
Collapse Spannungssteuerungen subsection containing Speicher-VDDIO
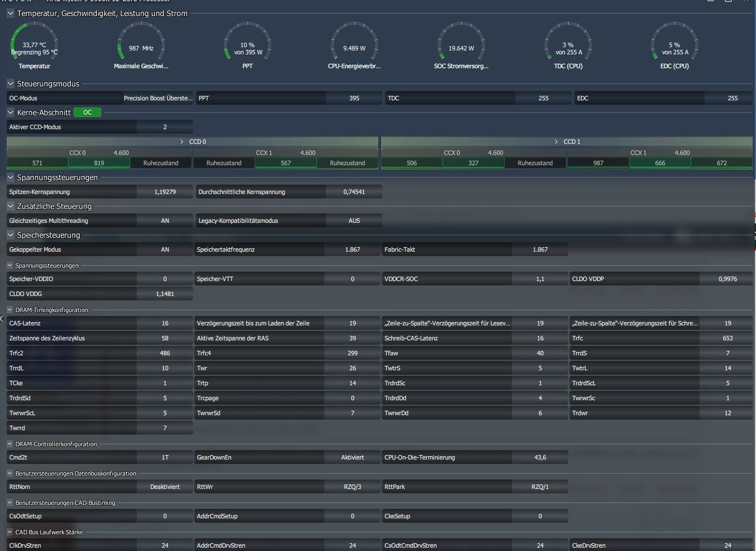(9, 266)
